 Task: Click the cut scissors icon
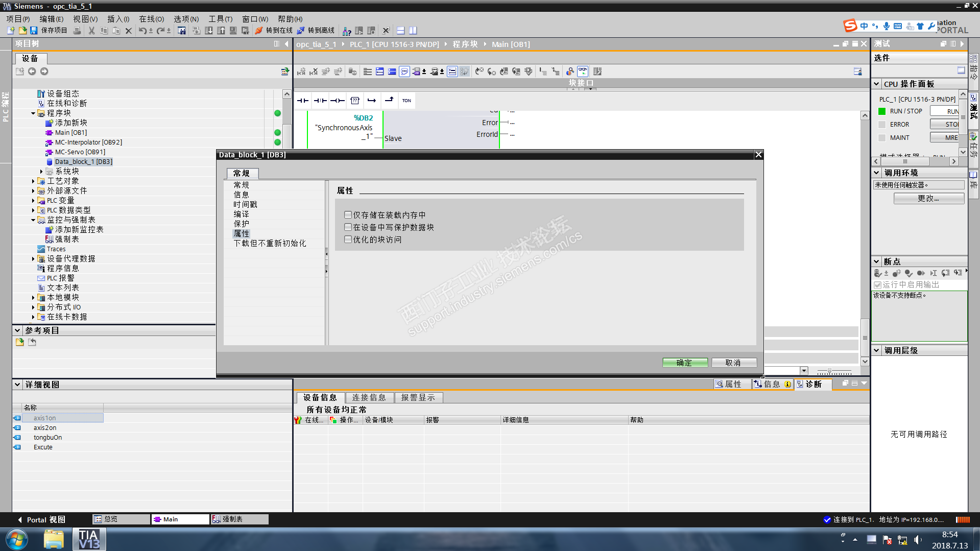pyautogui.click(x=91, y=31)
